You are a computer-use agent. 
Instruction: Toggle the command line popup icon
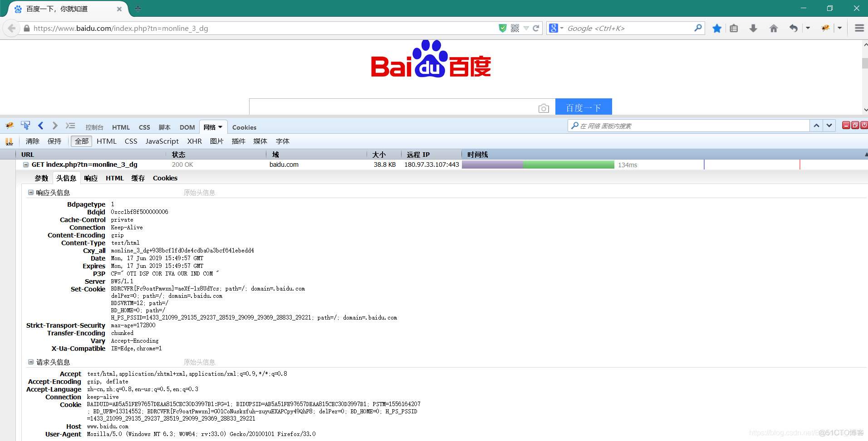pyautogui.click(x=70, y=126)
